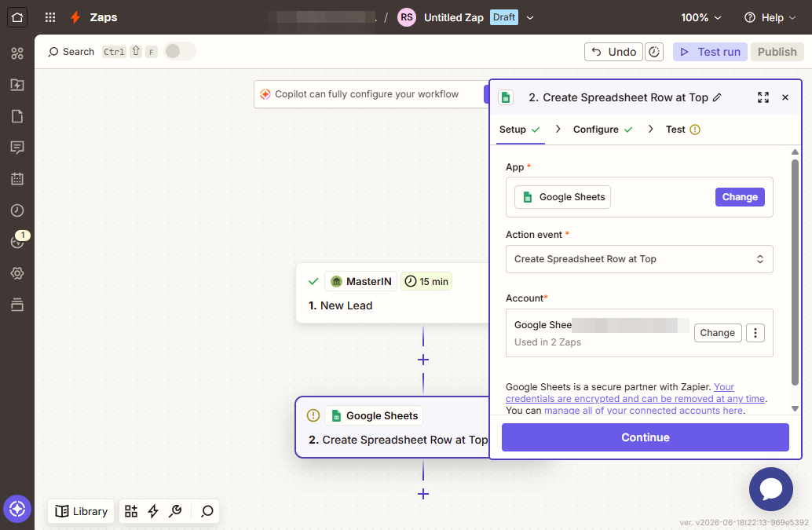
Task: Open the sidebar versions stack icon
Action: point(17,305)
